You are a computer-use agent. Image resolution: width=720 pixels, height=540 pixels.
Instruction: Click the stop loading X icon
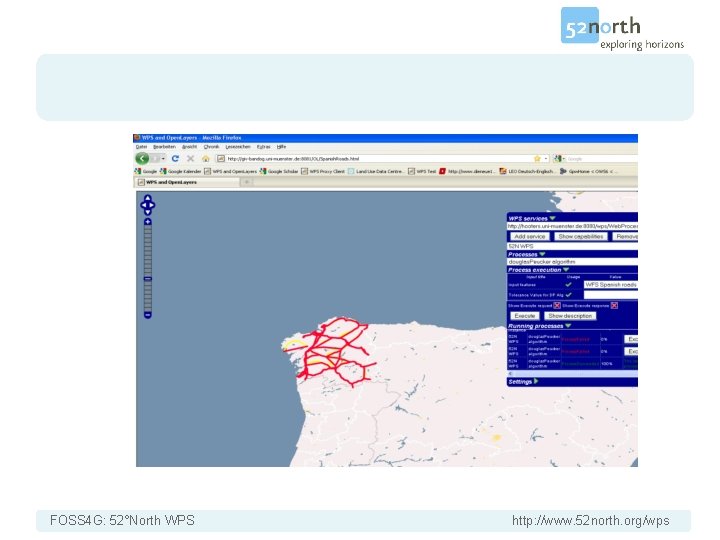190,158
